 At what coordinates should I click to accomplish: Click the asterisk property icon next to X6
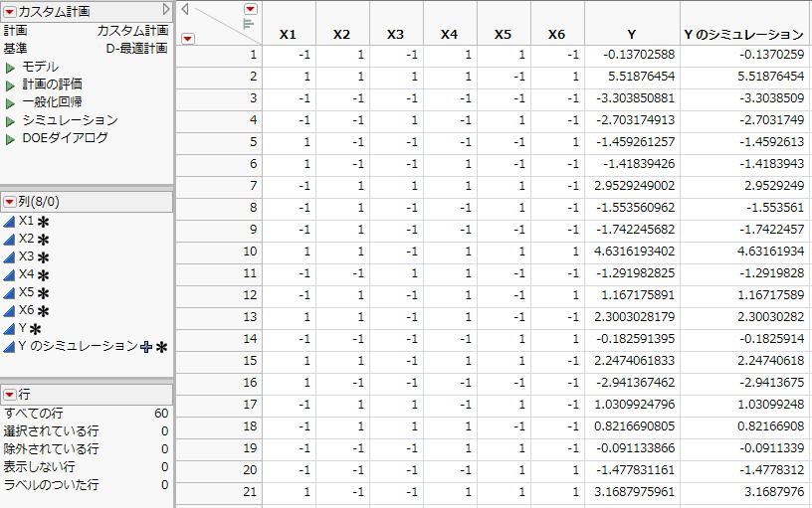pyautogui.click(x=44, y=311)
